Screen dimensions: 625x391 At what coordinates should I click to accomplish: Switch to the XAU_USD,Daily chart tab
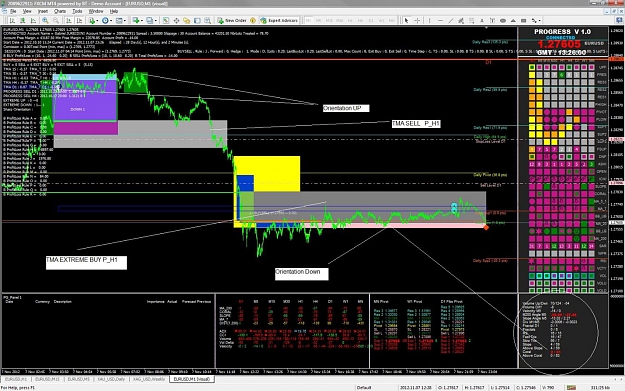(112, 379)
